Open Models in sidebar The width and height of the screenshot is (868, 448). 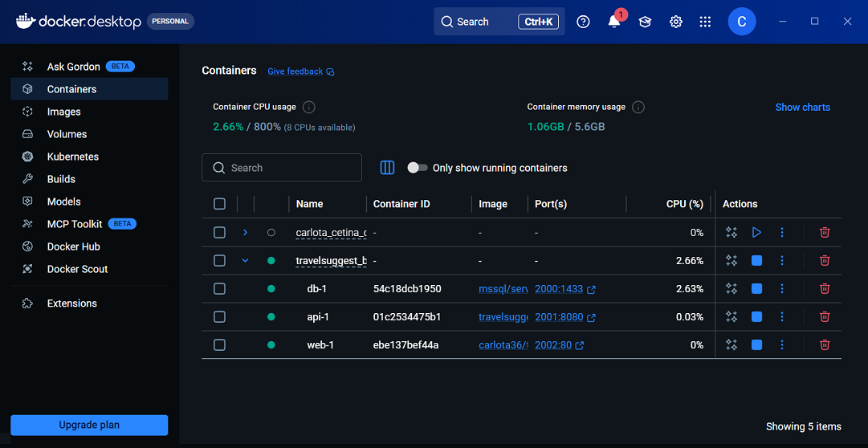coord(89,202)
